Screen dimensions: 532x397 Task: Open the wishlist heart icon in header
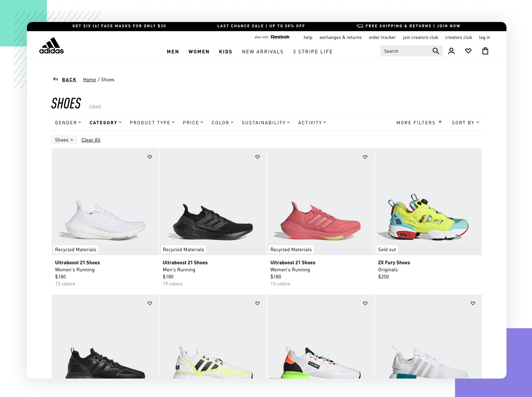tap(468, 51)
